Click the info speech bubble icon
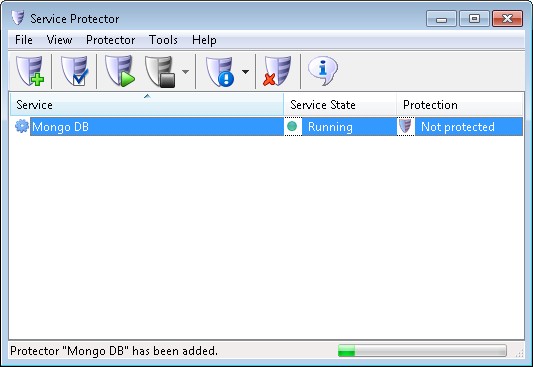This screenshot has height=367, width=533. [322, 71]
